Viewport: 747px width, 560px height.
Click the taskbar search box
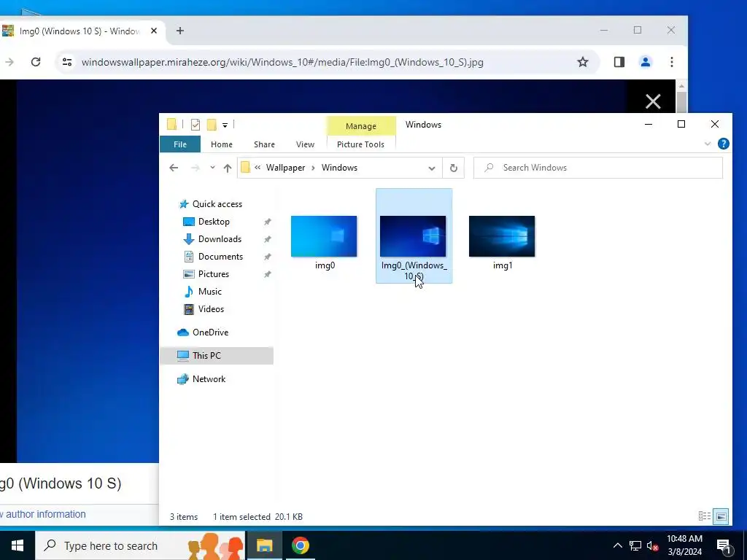click(x=140, y=545)
